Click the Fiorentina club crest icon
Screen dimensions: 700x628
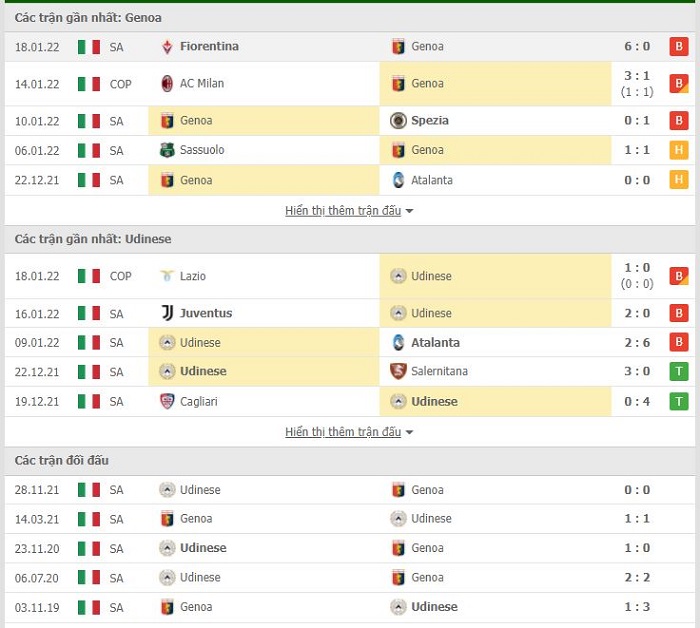click(167, 47)
